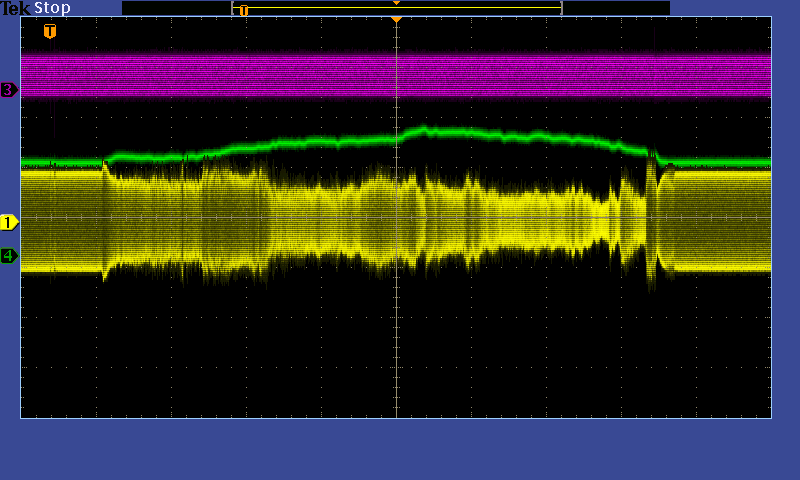Click the small triangle above the record bar
The image size is (800, 480).
(x=396, y=3)
